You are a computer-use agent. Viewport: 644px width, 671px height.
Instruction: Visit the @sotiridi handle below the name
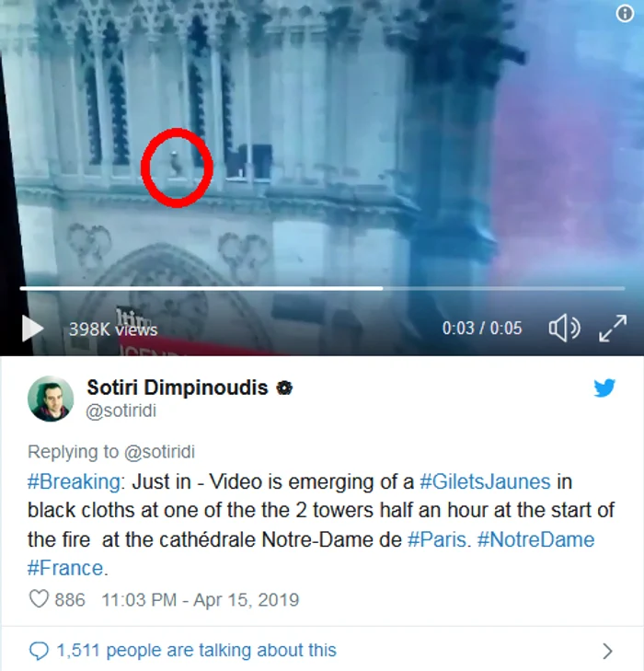121,411
